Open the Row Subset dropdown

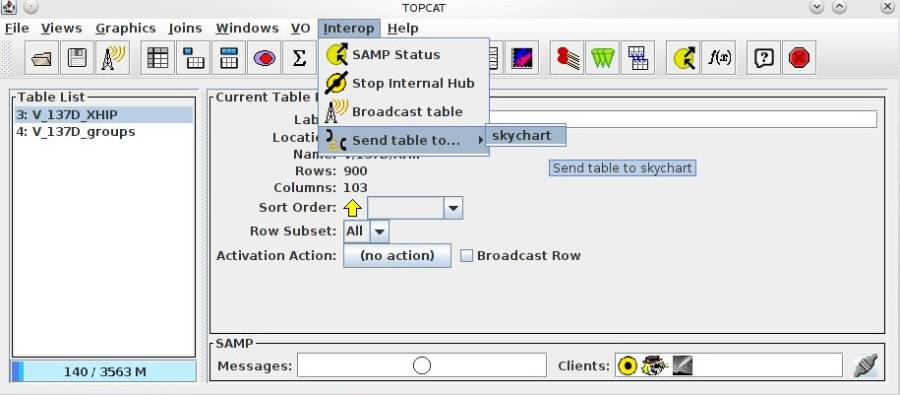point(380,232)
